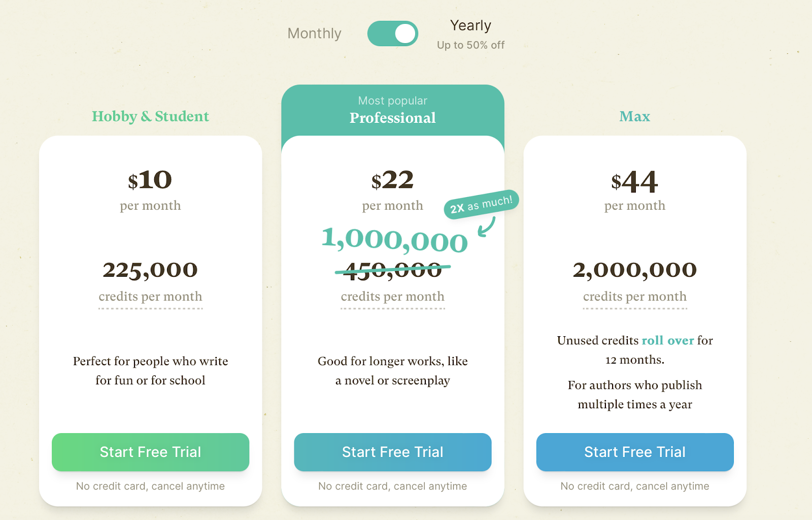Open the 'roll over' credits link
812x520 pixels.
(x=667, y=340)
